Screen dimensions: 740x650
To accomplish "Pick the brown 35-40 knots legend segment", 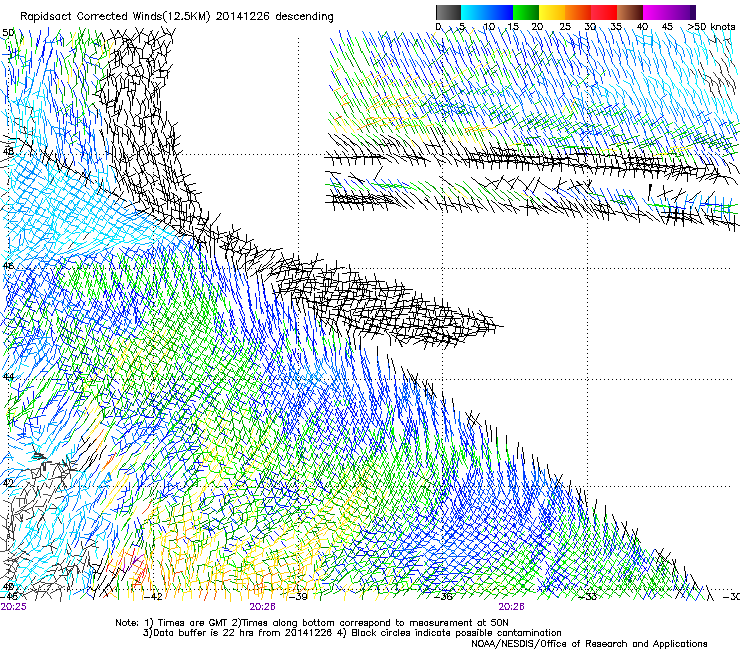I will tap(630, 12).
